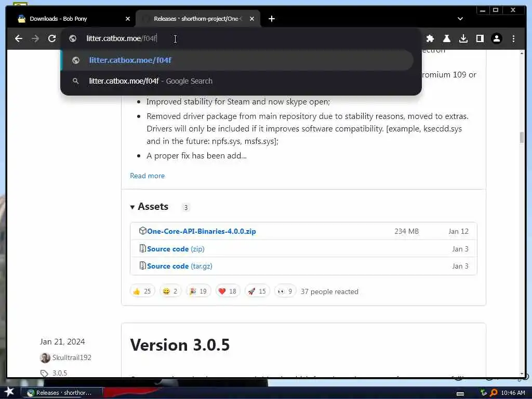Click the 37 people reacted text
This screenshot has width=532, height=399.
coord(329,292)
